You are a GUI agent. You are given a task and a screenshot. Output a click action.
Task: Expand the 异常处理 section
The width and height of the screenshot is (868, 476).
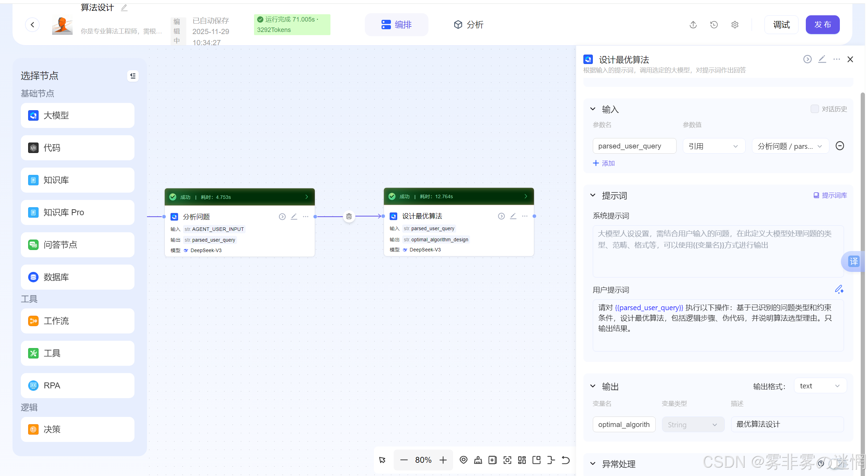pos(593,464)
